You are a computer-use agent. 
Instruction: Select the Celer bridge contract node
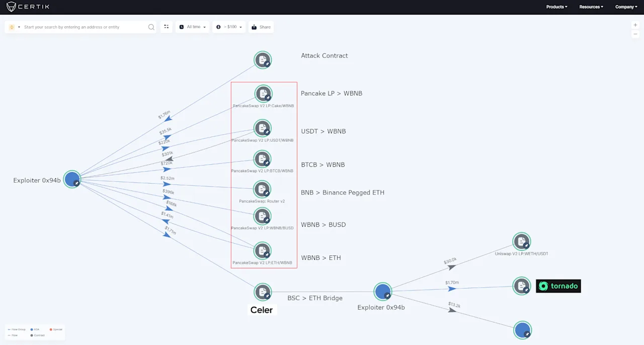(263, 292)
